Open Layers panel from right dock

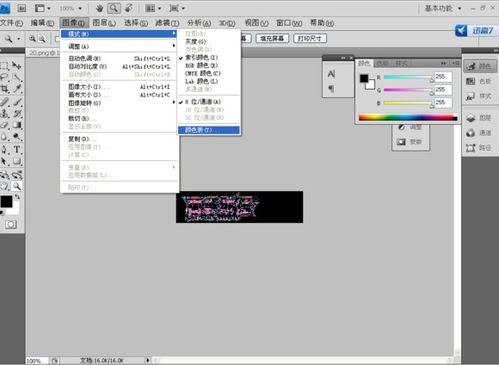pos(479,118)
